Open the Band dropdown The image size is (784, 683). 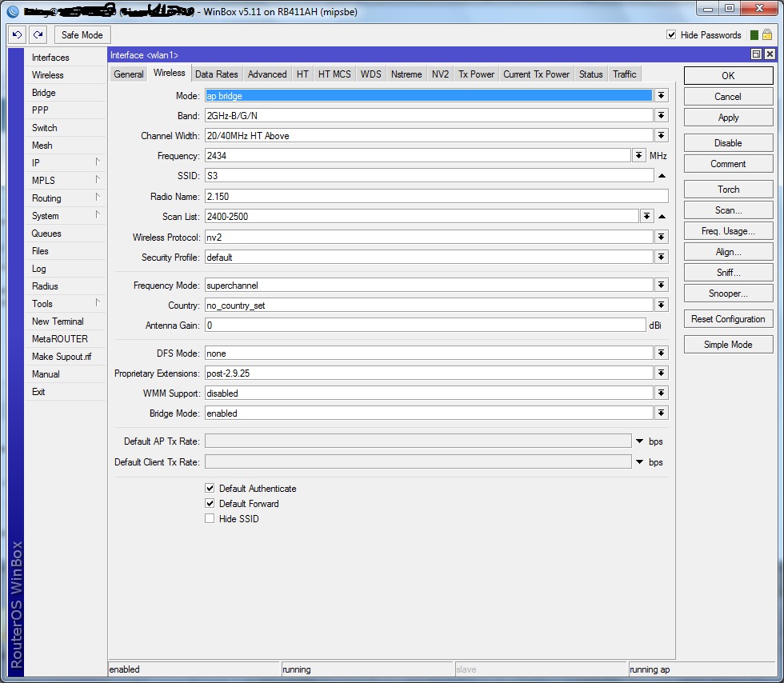click(662, 115)
